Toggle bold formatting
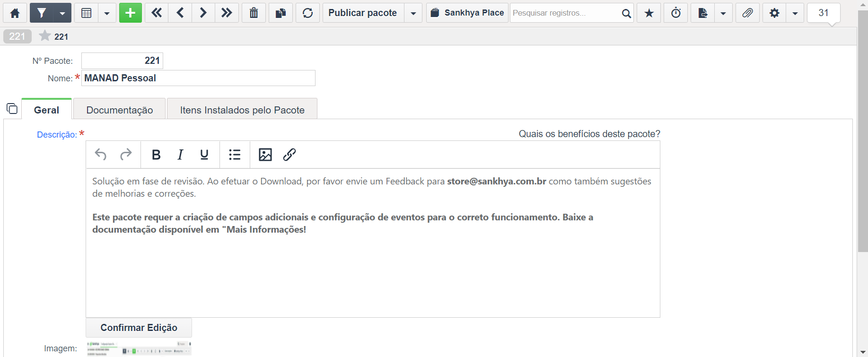Image resolution: width=868 pixels, height=357 pixels. (x=156, y=155)
